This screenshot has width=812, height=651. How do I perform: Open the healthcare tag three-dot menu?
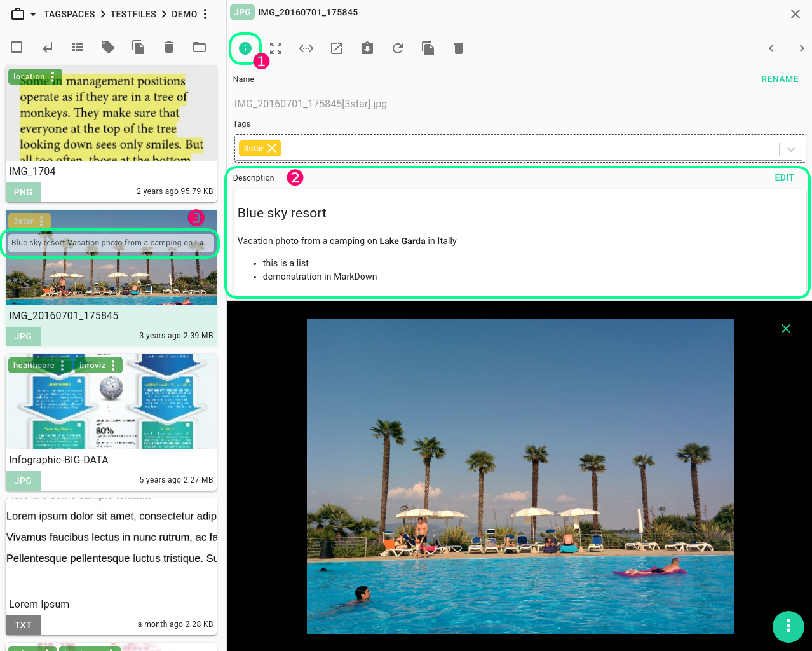62,366
